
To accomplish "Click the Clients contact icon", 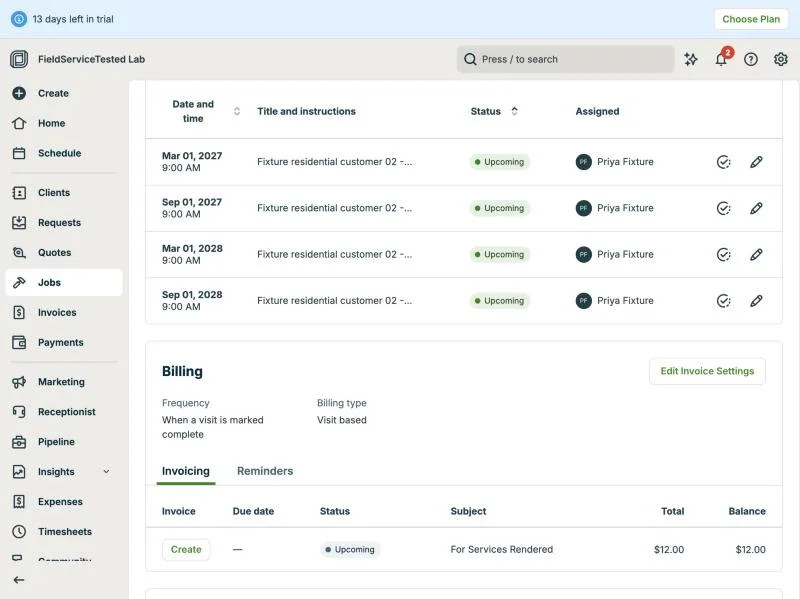I will point(19,193).
